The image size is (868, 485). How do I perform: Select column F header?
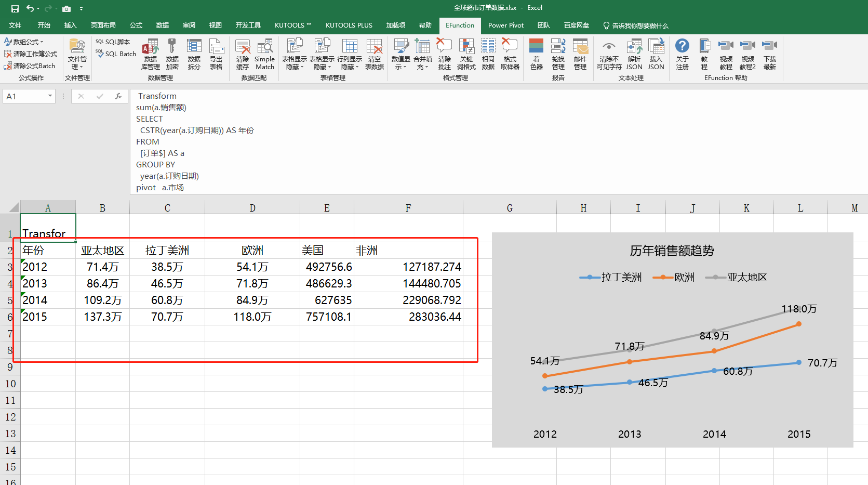coord(408,208)
